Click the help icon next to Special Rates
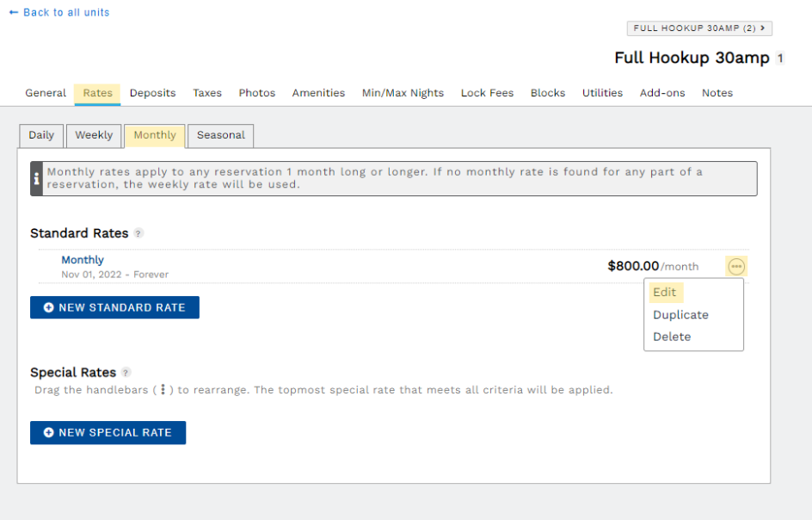The height and width of the screenshot is (520, 812). (x=126, y=373)
